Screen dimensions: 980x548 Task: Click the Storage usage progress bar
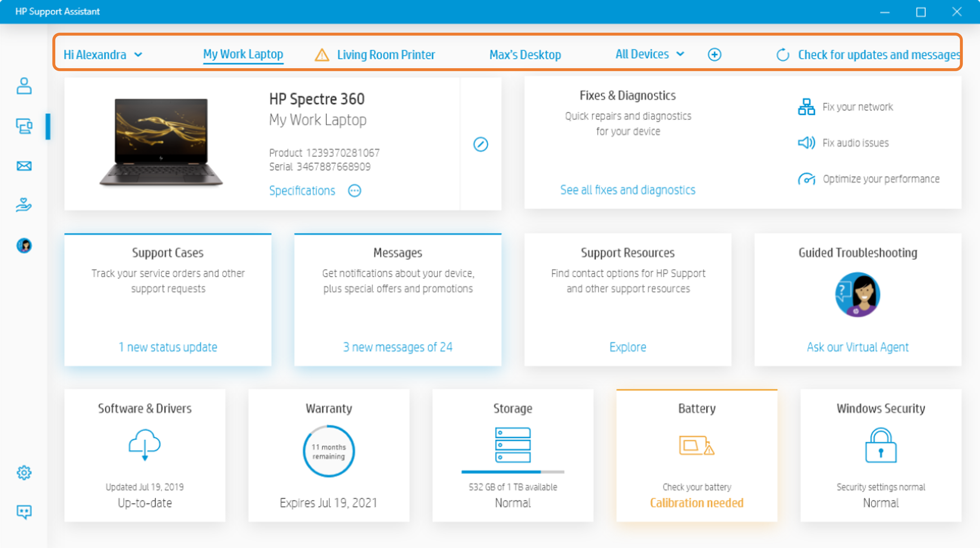click(512, 472)
